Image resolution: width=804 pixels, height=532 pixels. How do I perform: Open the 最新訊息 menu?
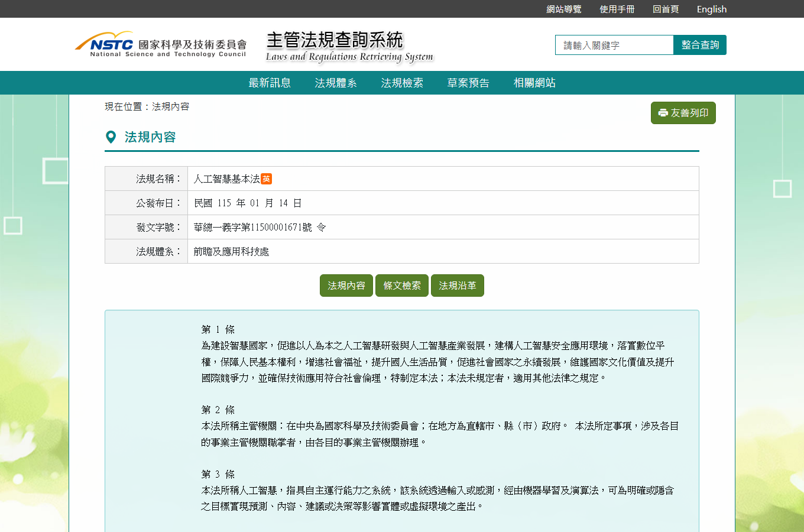click(270, 83)
